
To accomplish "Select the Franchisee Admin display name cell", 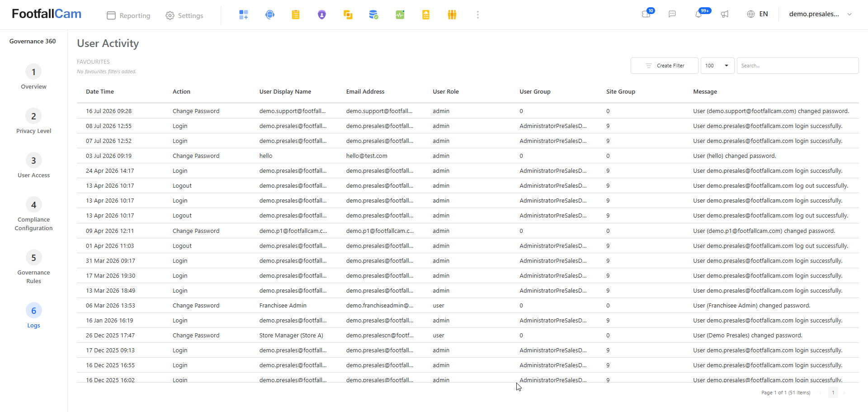I will pyautogui.click(x=283, y=305).
